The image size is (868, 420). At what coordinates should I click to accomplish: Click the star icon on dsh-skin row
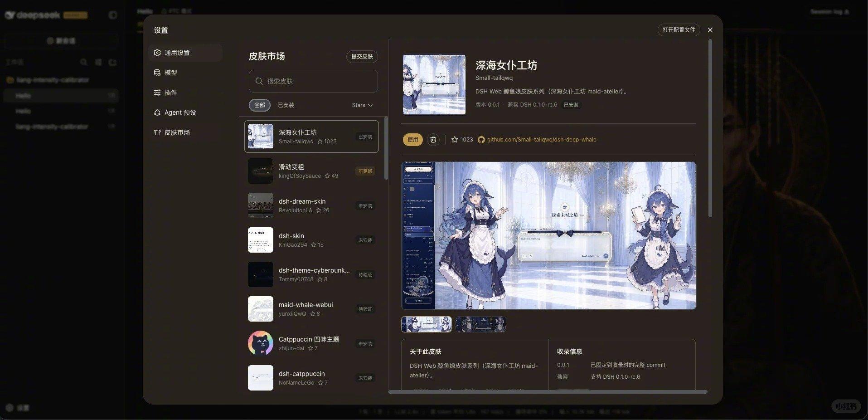[x=314, y=245]
